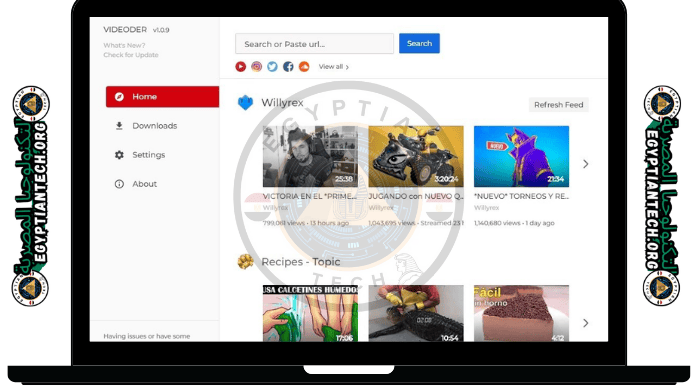Click the Settings gear icon
This screenshot has height=392, width=698.
pos(119,155)
